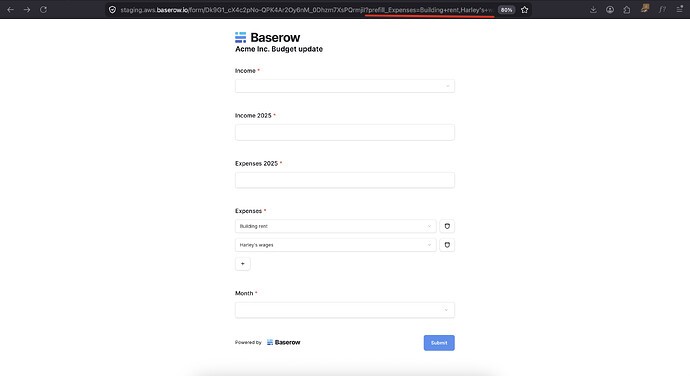Submit the budget update form
690x376 pixels.
[439, 343]
